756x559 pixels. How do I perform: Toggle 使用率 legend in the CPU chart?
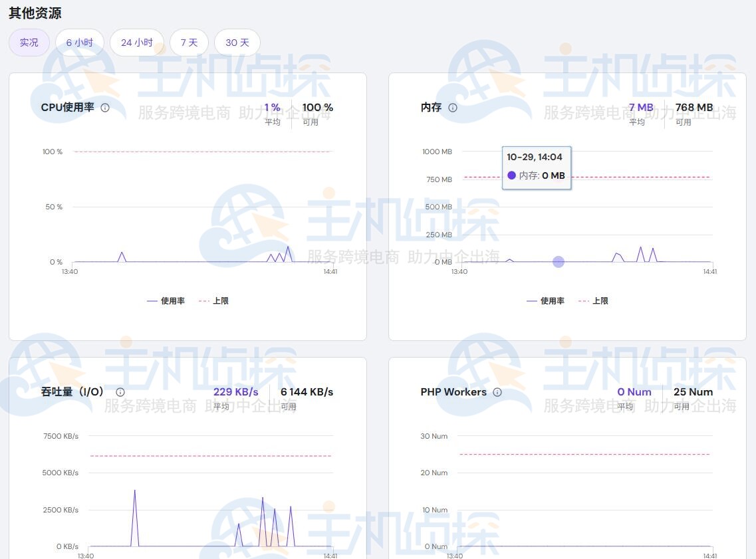point(166,301)
